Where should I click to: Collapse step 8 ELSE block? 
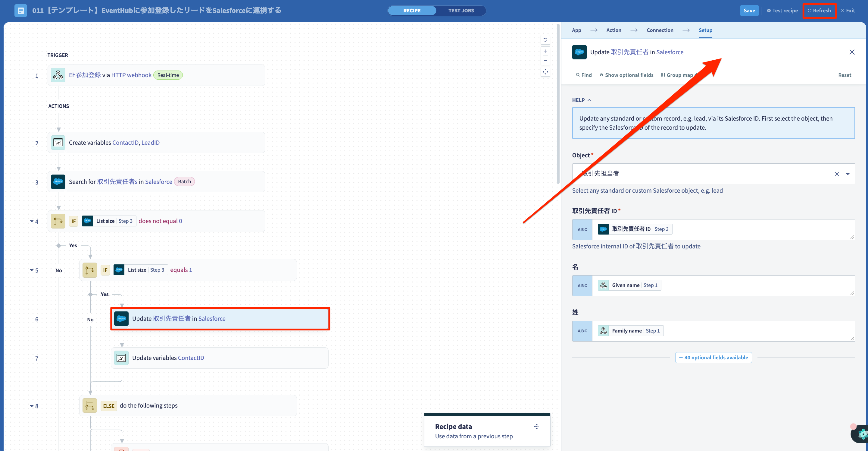(31, 406)
